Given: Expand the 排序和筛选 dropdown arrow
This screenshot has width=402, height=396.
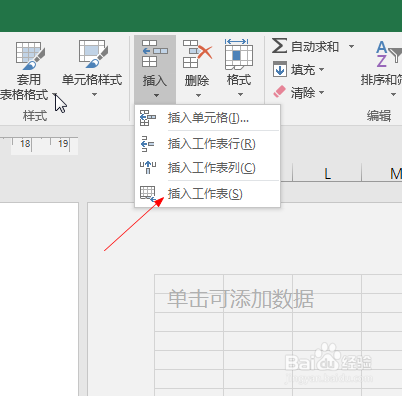Looking at the screenshot, I should [393, 95].
